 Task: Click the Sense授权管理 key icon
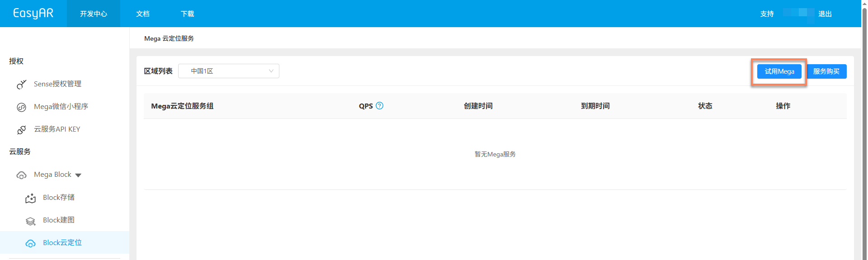click(21, 84)
